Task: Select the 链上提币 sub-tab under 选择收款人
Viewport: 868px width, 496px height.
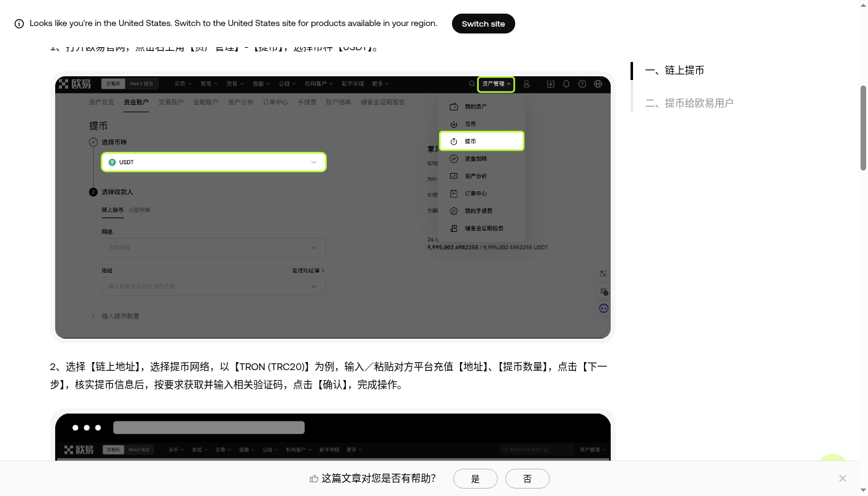Action: click(x=112, y=210)
